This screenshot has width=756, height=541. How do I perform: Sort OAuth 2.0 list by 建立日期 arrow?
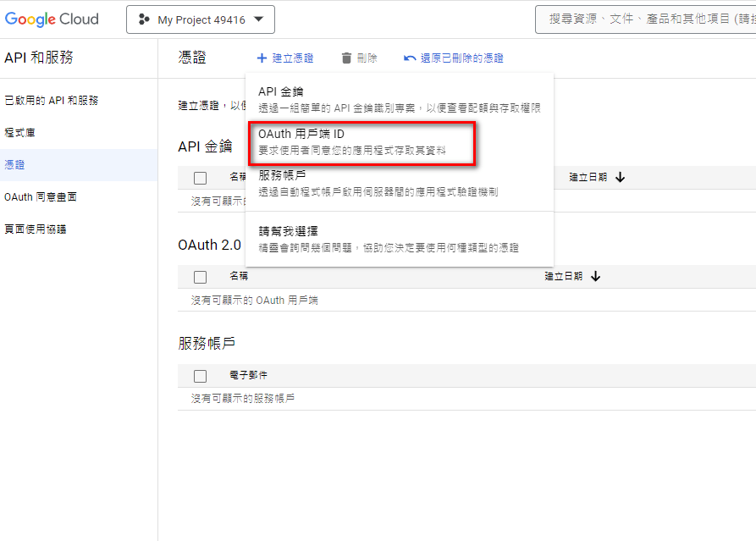coord(595,277)
